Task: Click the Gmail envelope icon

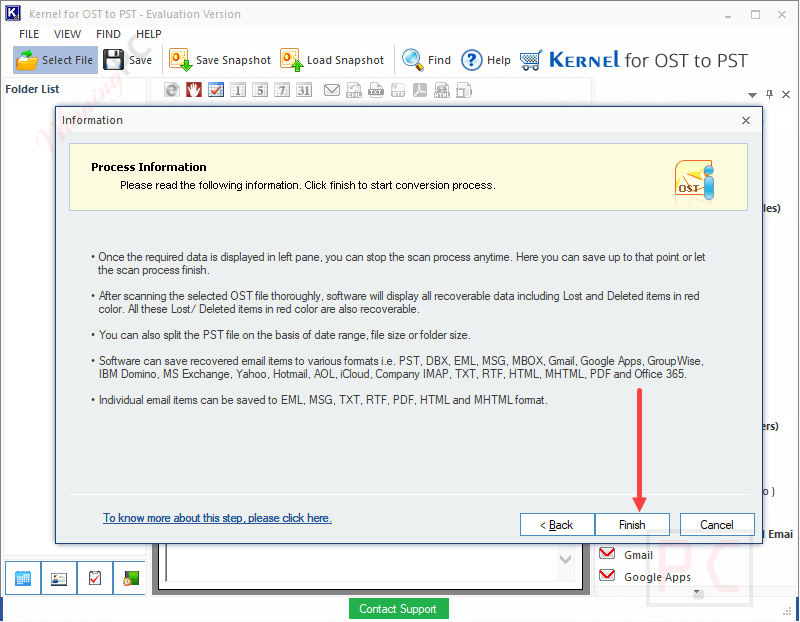Action: click(607, 553)
